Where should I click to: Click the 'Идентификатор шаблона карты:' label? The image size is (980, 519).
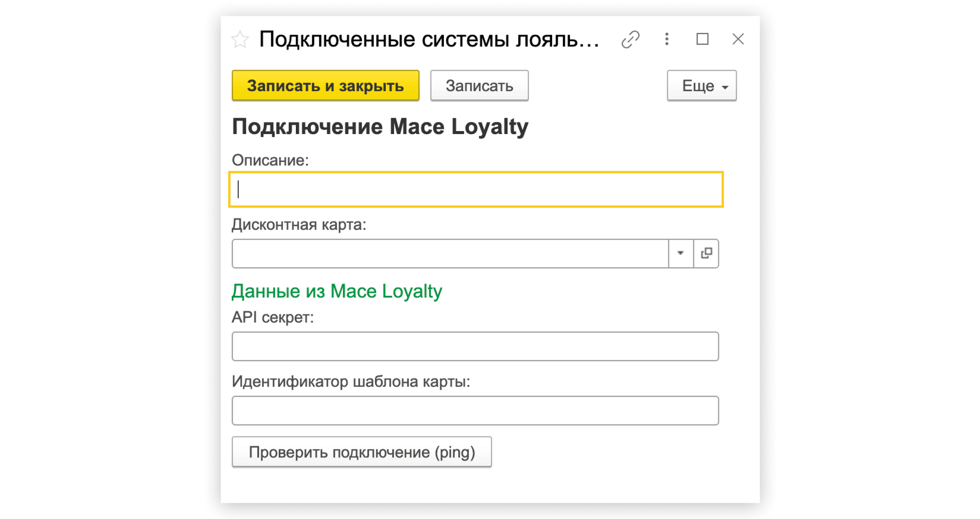coord(351,382)
